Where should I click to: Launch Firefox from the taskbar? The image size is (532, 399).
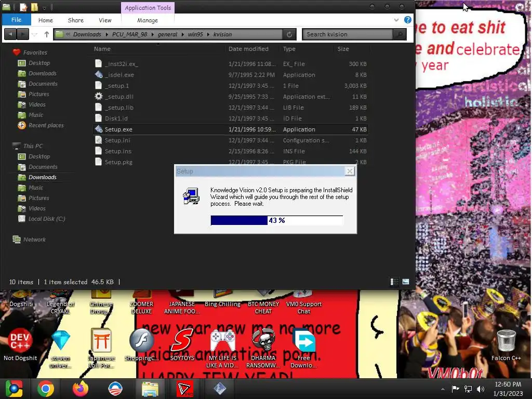pos(81,389)
